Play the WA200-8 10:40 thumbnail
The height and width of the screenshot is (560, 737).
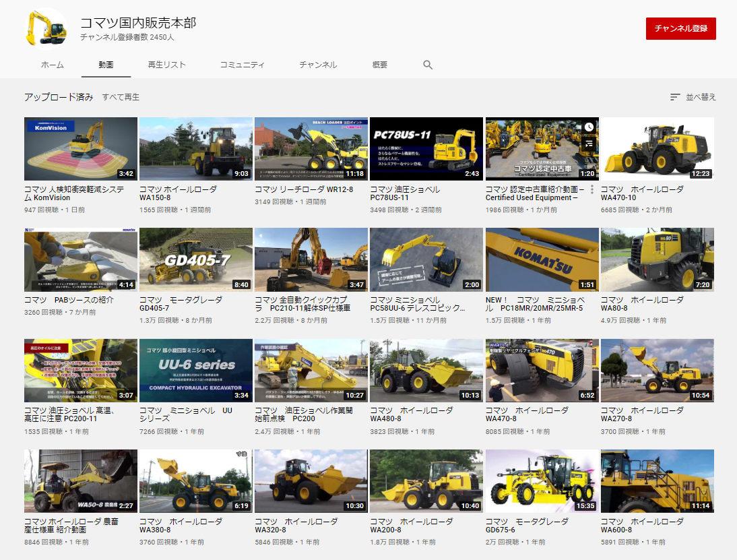[426, 481]
